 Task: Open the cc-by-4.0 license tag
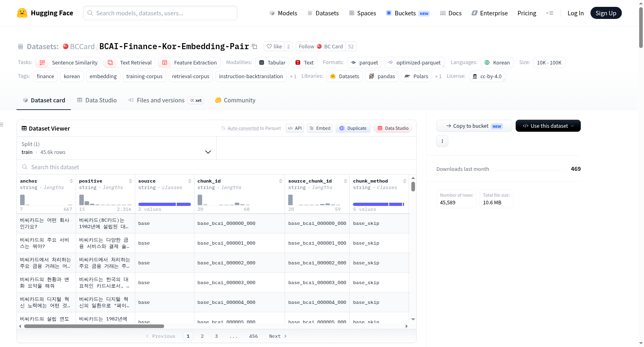point(487,76)
